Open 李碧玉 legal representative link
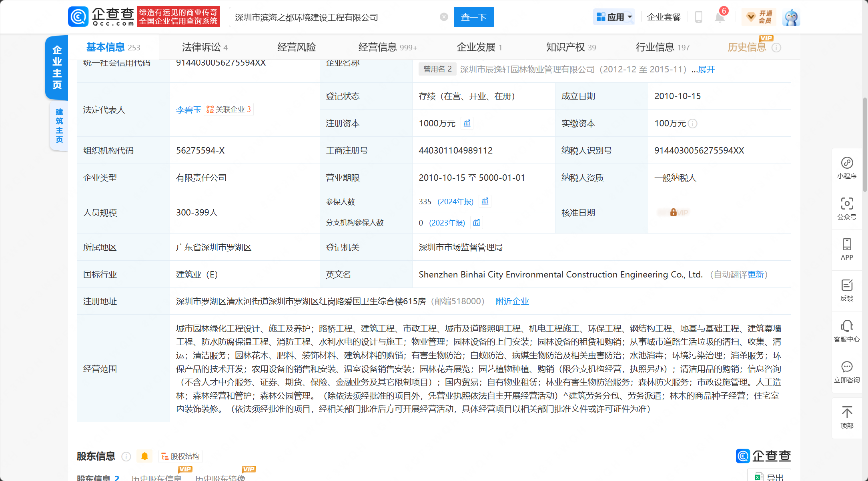The width and height of the screenshot is (868, 481). pos(188,110)
